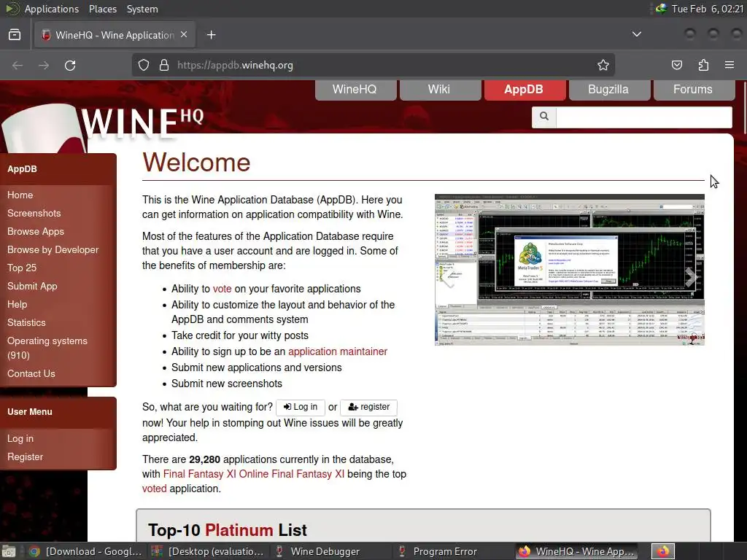Open the Applications menu
This screenshot has width=747, height=560.
(x=52, y=9)
